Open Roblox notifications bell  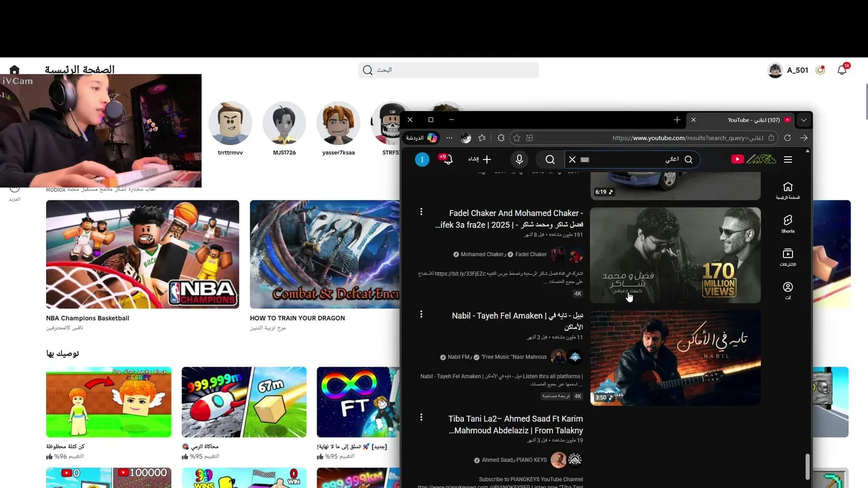(x=842, y=70)
